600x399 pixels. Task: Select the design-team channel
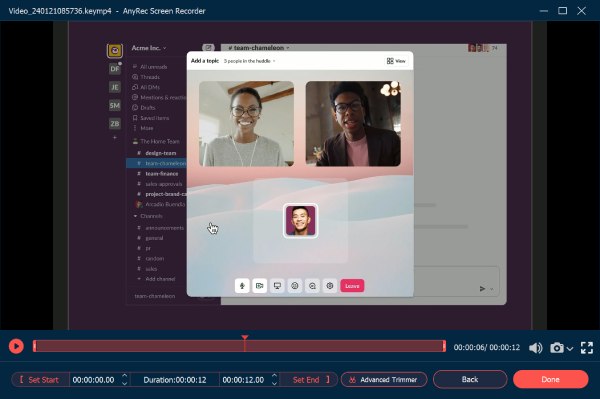tap(160, 153)
